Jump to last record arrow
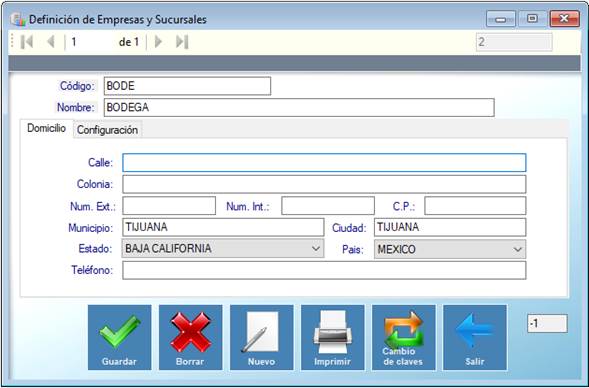 [x=182, y=42]
